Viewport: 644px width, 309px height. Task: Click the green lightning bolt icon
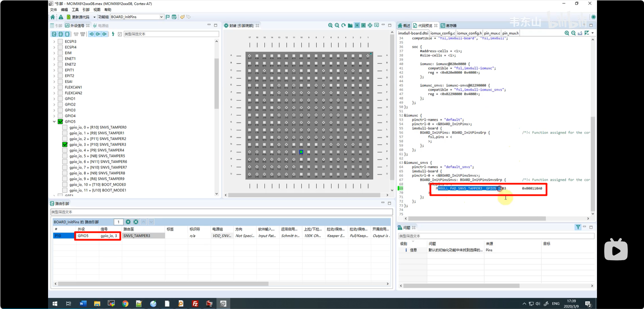point(113,34)
